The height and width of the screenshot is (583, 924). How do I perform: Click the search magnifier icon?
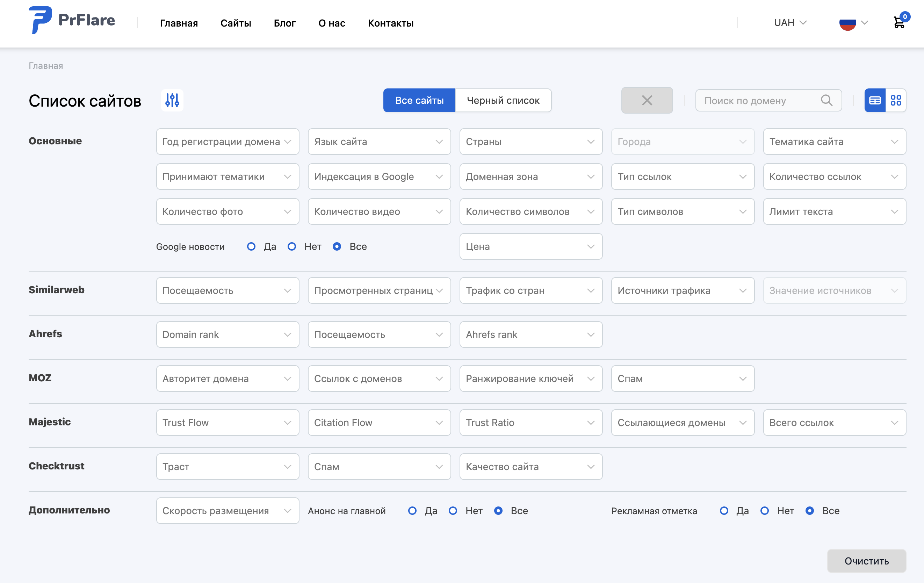(x=826, y=101)
